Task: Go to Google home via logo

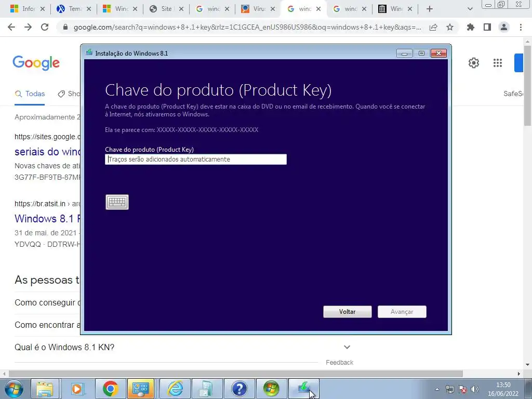Action: pos(36,63)
